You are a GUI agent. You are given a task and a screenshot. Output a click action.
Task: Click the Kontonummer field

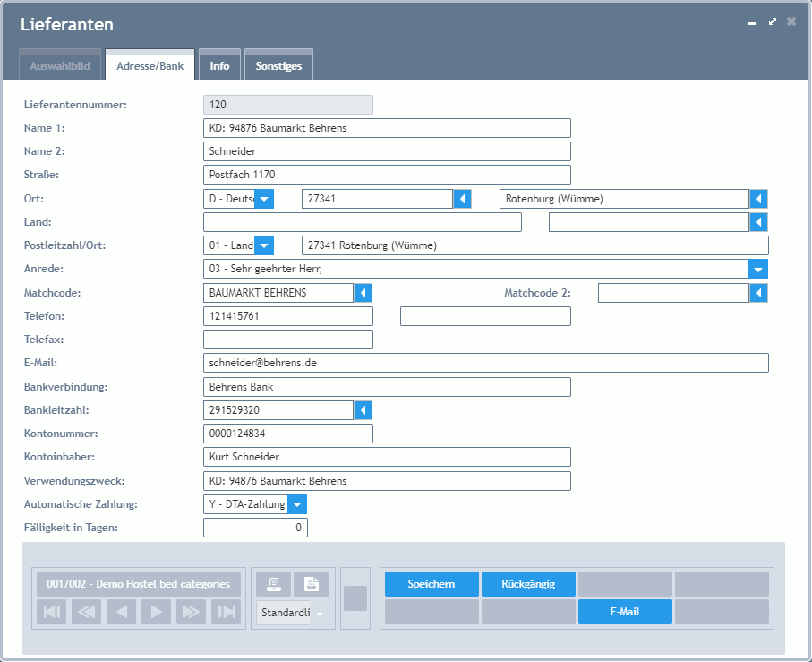click(x=288, y=434)
